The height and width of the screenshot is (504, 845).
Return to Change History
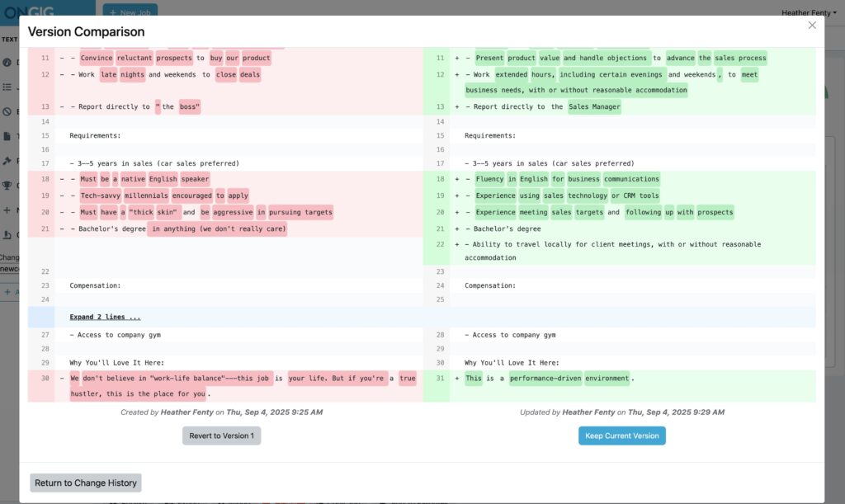pyautogui.click(x=86, y=483)
